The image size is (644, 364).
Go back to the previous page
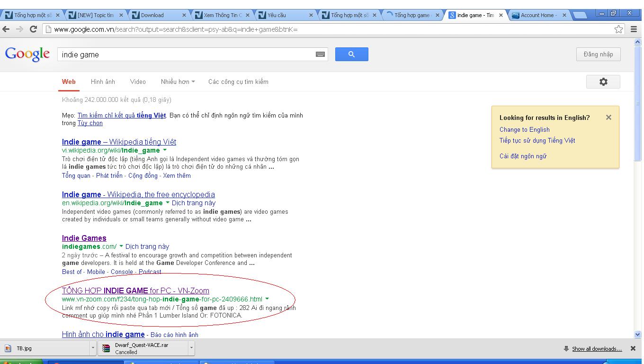click(6, 29)
